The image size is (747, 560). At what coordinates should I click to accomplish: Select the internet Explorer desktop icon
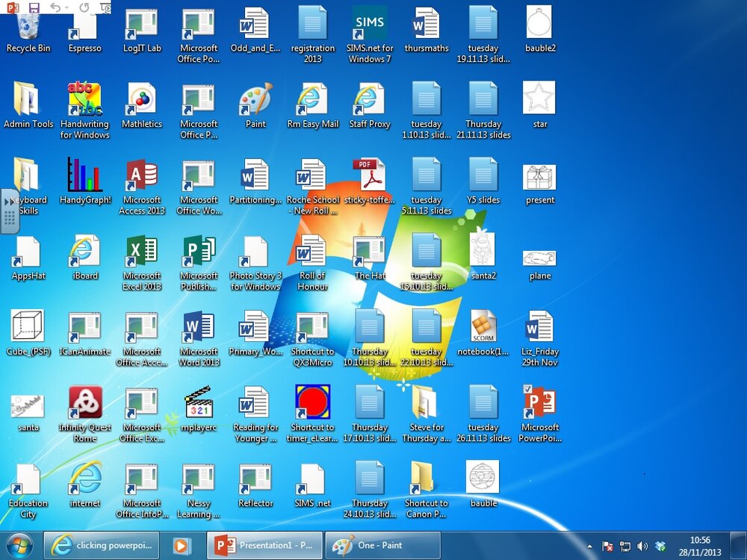click(x=85, y=478)
